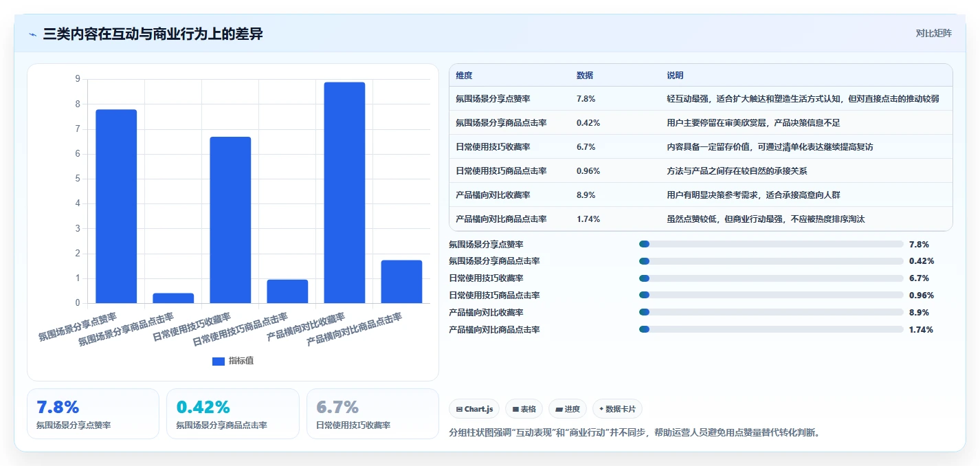
Task: Select the 氛围场景分享商品点击率 cell in the table
Action: [x=501, y=123]
